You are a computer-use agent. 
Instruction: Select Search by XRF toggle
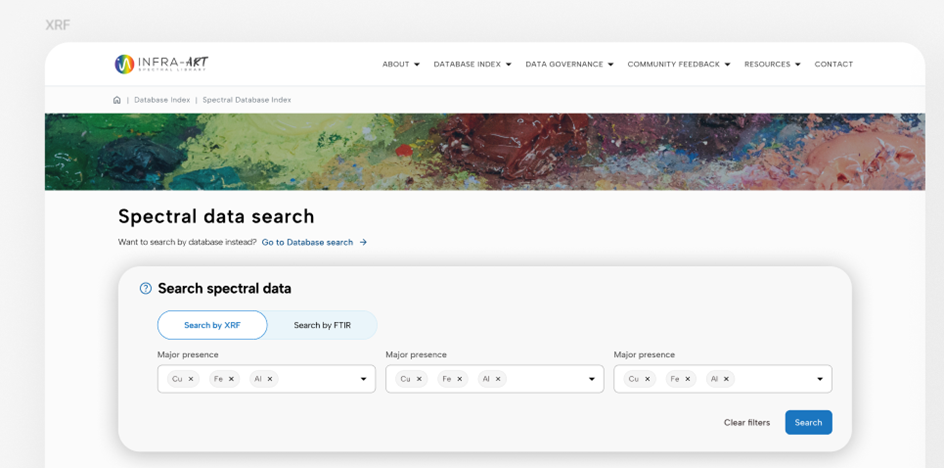pyautogui.click(x=212, y=325)
